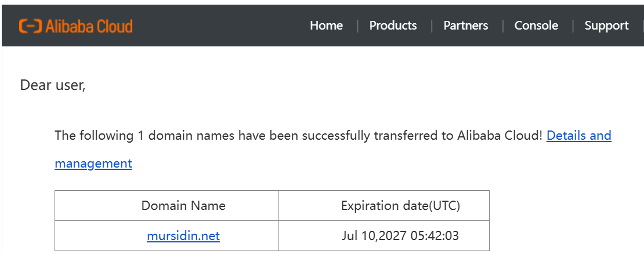Select Partners in the navigation bar

(x=465, y=26)
